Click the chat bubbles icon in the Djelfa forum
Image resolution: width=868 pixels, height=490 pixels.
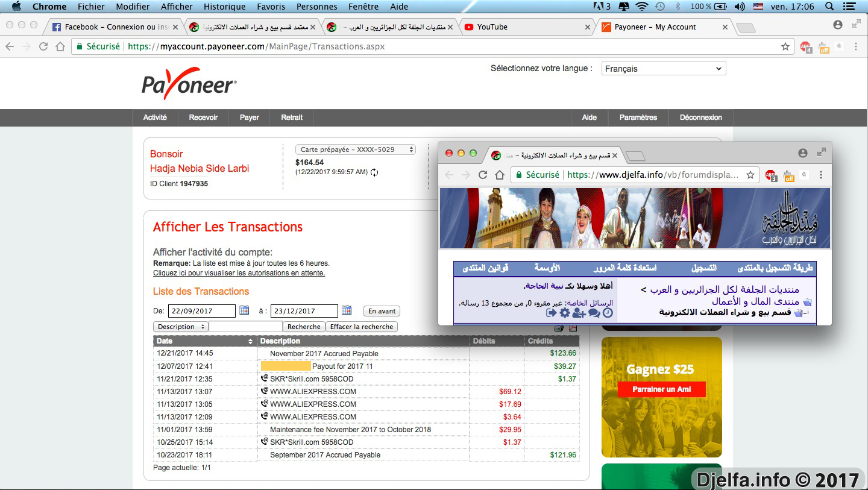(x=594, y=313)
